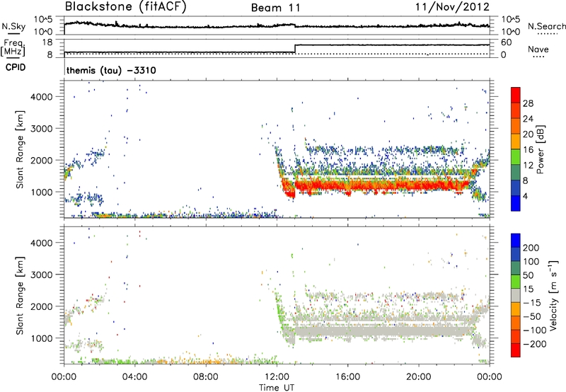
Task: Select the "N.Search" legend label
Action: pyautogui.click(x=547, y=26)
